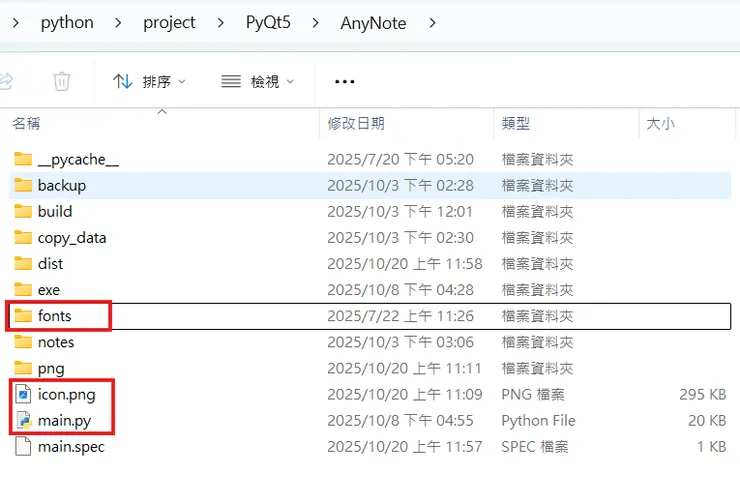Select the __pycache__ folder name
This screenshot has height=504, width=740.
78,160
